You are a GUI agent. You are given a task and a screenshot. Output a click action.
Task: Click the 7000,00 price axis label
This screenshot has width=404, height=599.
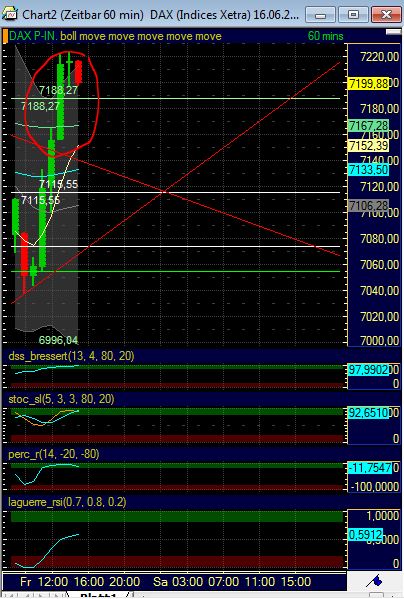pos(380,340)
